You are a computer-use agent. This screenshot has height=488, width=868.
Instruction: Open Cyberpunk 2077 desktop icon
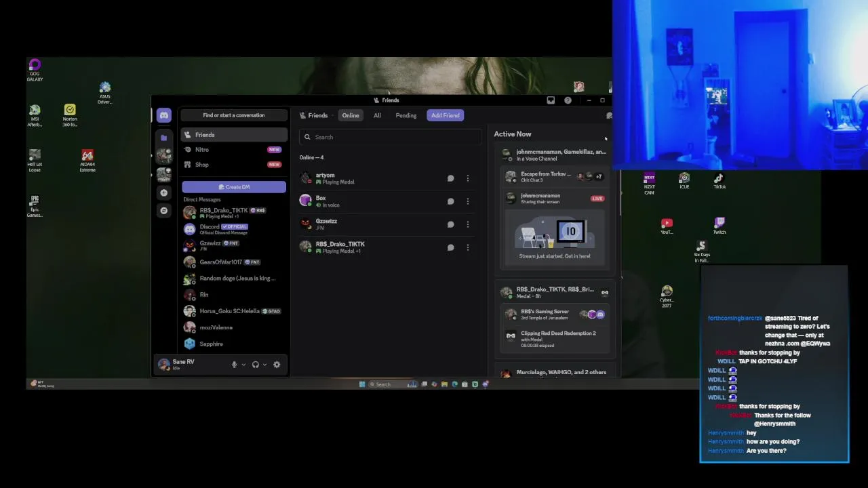point(667,297)
